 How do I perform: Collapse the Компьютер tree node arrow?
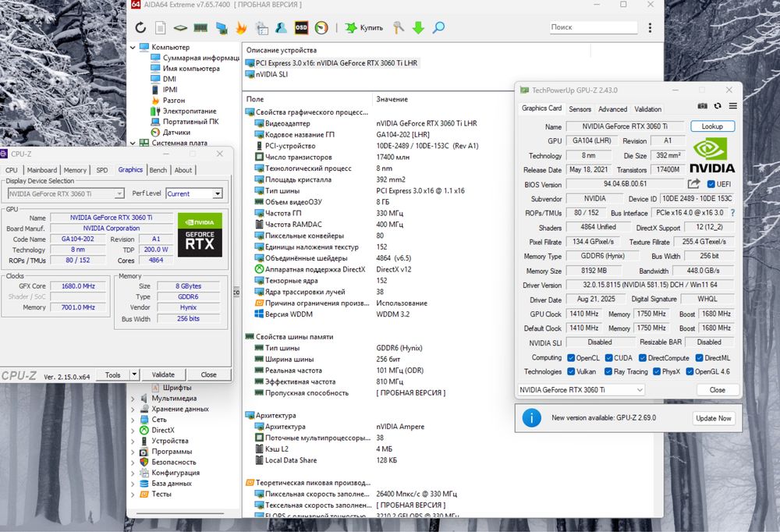click(133, 48)
